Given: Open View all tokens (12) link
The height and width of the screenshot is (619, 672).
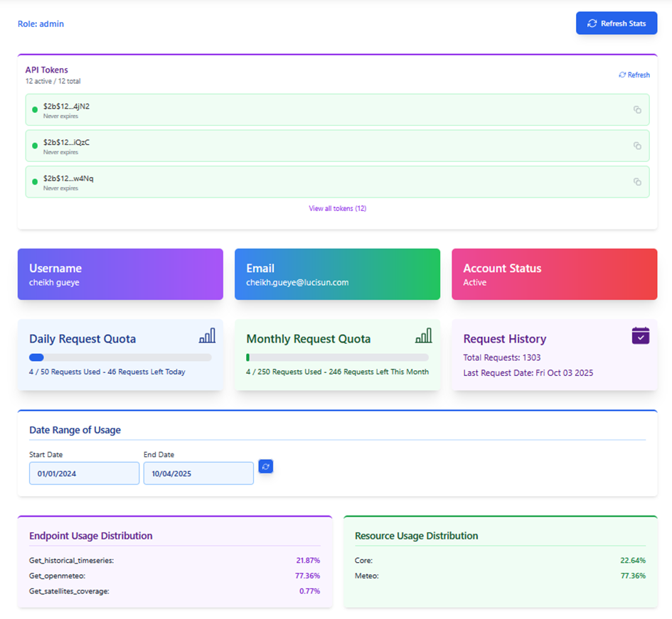Looking at the screenshot, I should click(337, 208).
